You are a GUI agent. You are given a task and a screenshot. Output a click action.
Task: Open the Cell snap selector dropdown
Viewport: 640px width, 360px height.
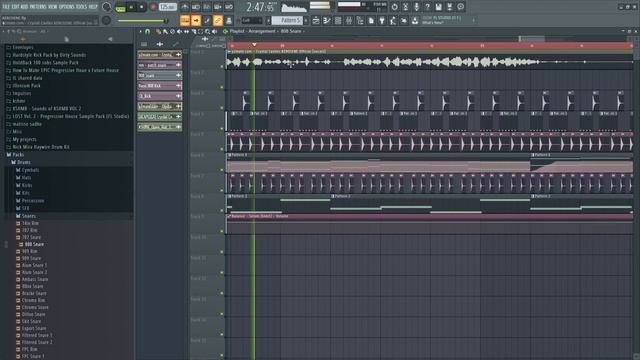click(x=252, y=20)
